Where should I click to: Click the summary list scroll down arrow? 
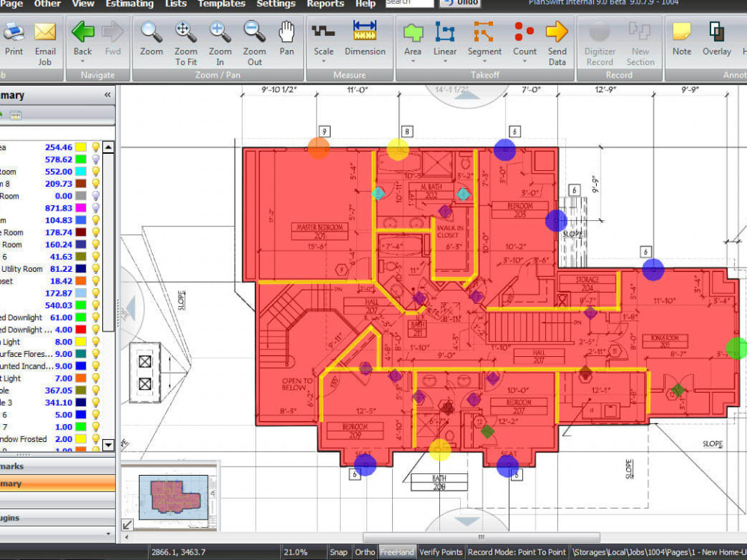(x=108, y=445)
